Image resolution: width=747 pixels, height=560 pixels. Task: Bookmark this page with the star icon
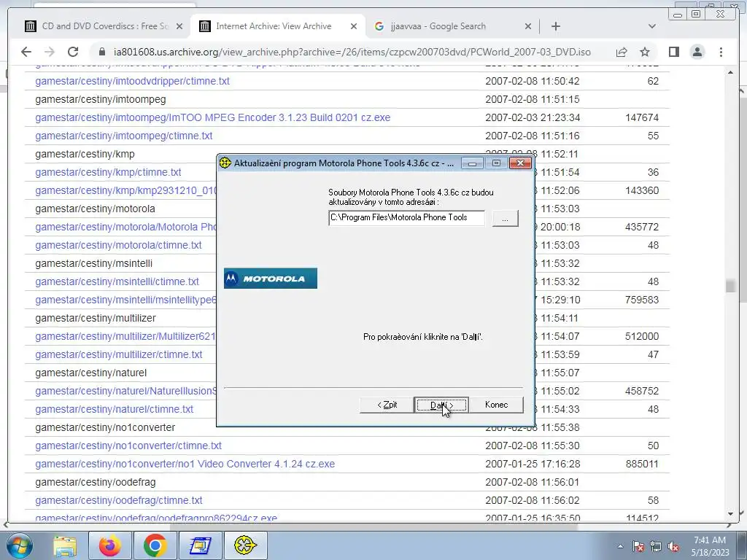[x=645, y=52]
